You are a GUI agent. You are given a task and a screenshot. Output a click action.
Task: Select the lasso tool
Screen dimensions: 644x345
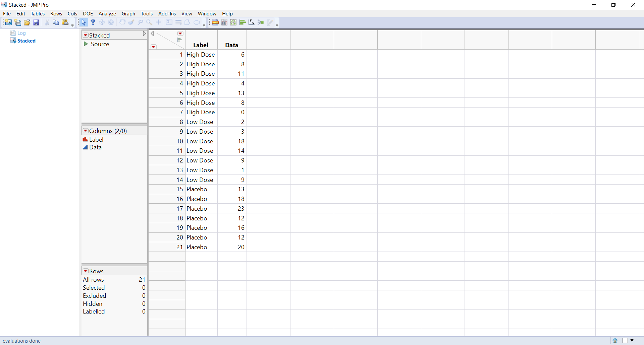coord(141,22)
